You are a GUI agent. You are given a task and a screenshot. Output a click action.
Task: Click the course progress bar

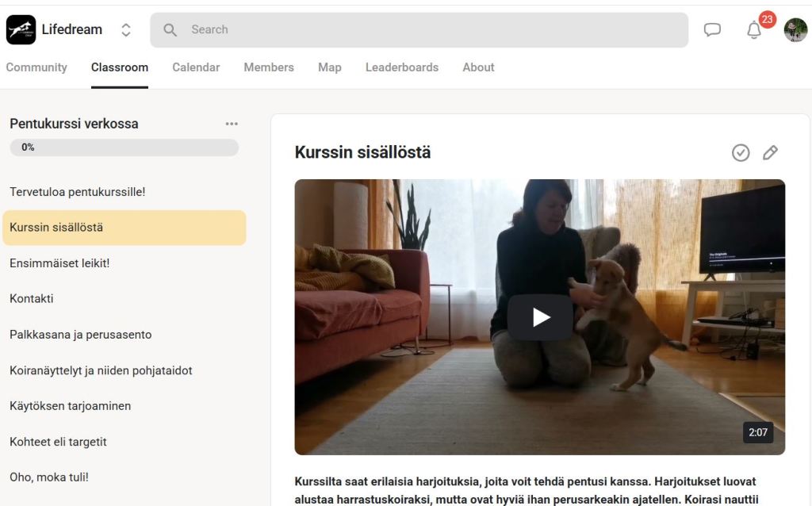[x=124, y=148]
